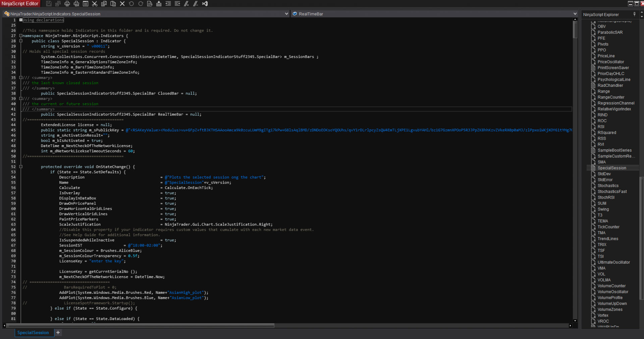This screenshot has width=644, height=339.
Task: Open the script in Visual Studio
Action: [205, 4]
